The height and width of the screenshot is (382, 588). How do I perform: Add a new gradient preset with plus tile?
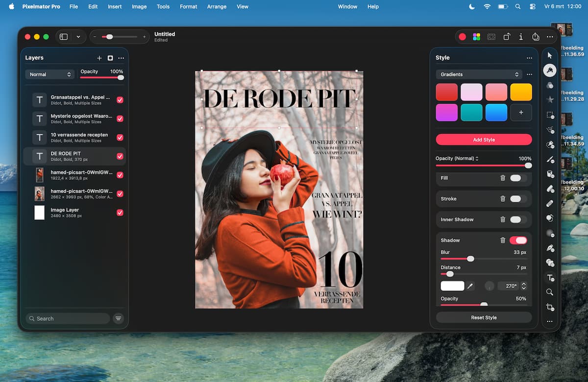click(521, 113)
